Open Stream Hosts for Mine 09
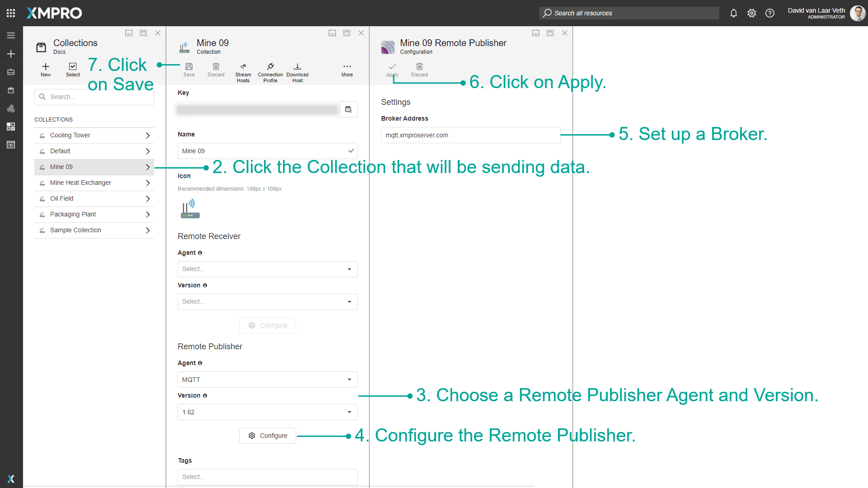 pos(243,70)
